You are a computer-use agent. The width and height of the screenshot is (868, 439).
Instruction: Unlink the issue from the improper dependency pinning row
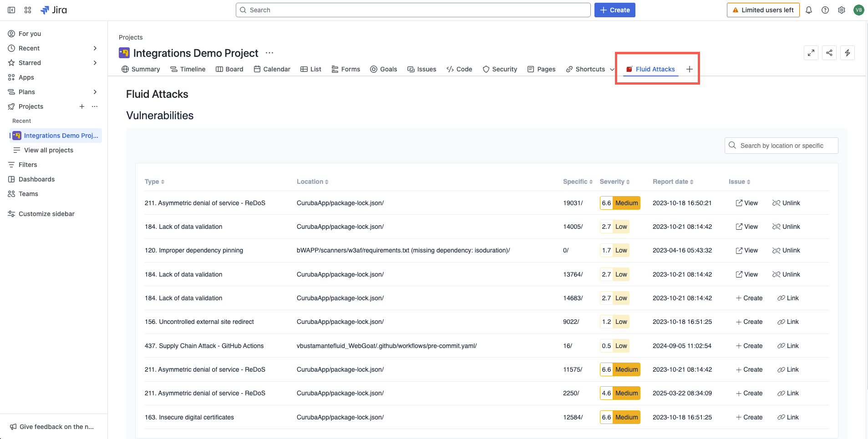click(x=786, y=250)
